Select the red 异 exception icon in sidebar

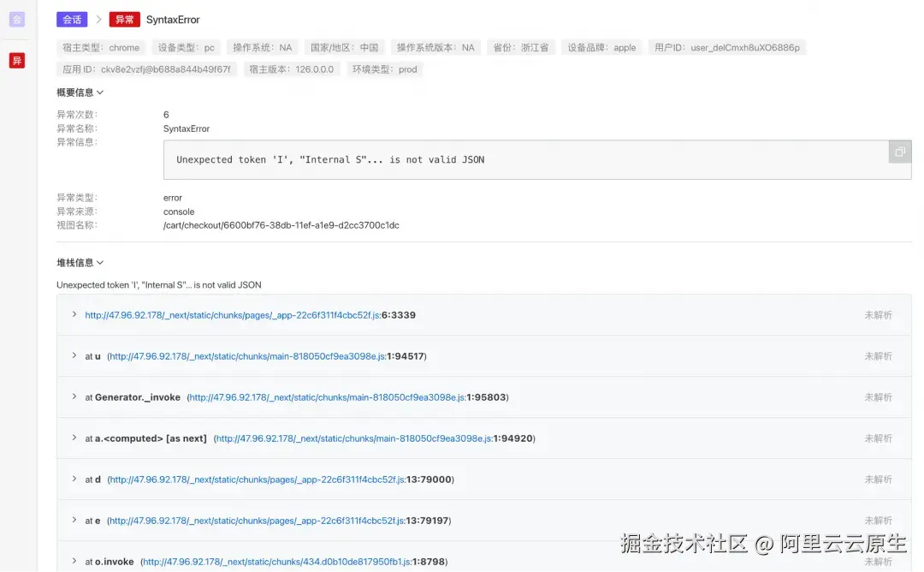coord(16,61)
